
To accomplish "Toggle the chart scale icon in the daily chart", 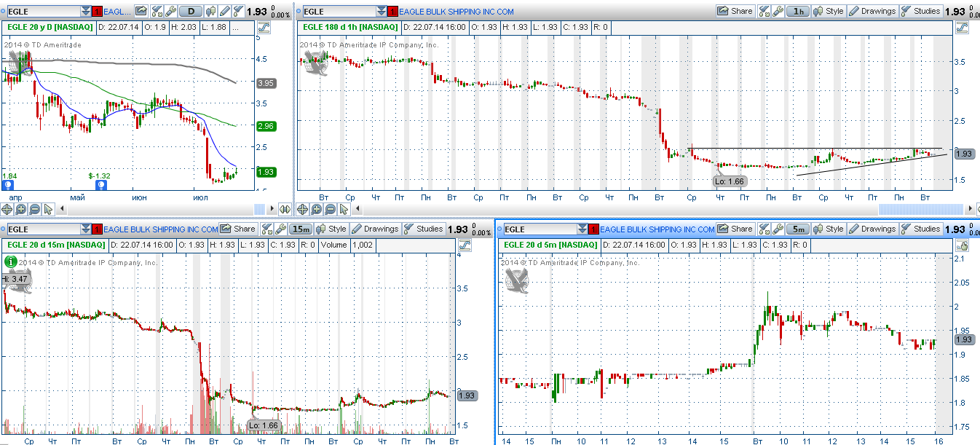I will pos(264,27).
